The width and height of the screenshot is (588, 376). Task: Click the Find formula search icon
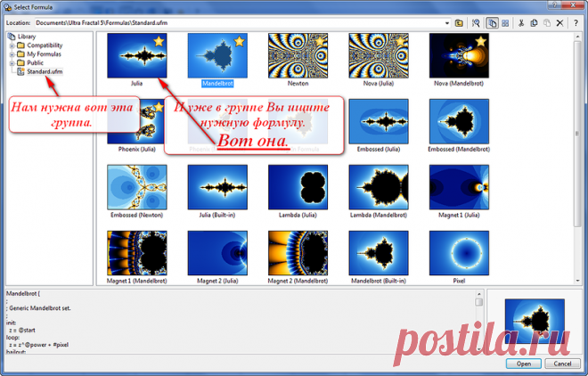[x=476, y=22]
